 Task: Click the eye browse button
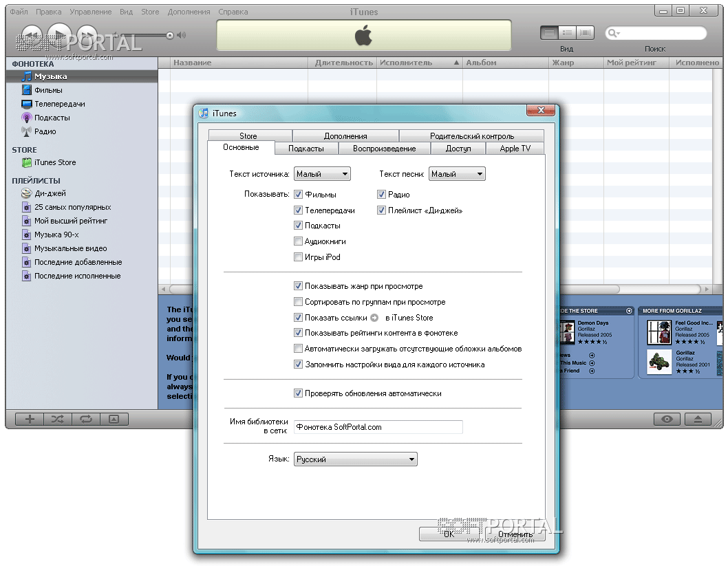coord(667,420)
